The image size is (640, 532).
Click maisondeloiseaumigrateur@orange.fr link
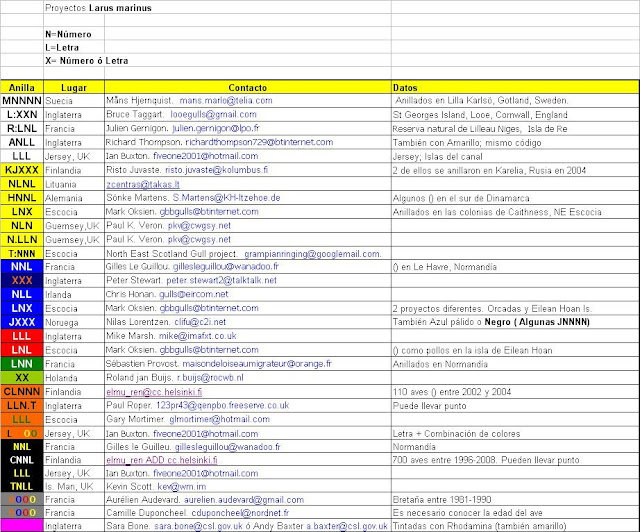click(257, 364)
